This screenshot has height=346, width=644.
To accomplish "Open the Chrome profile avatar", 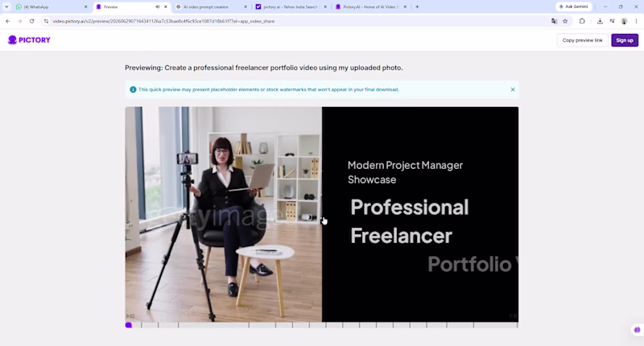I will 625,21.
